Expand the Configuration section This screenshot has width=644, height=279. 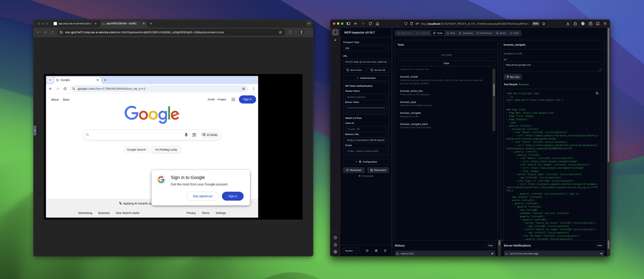(366, 162)
